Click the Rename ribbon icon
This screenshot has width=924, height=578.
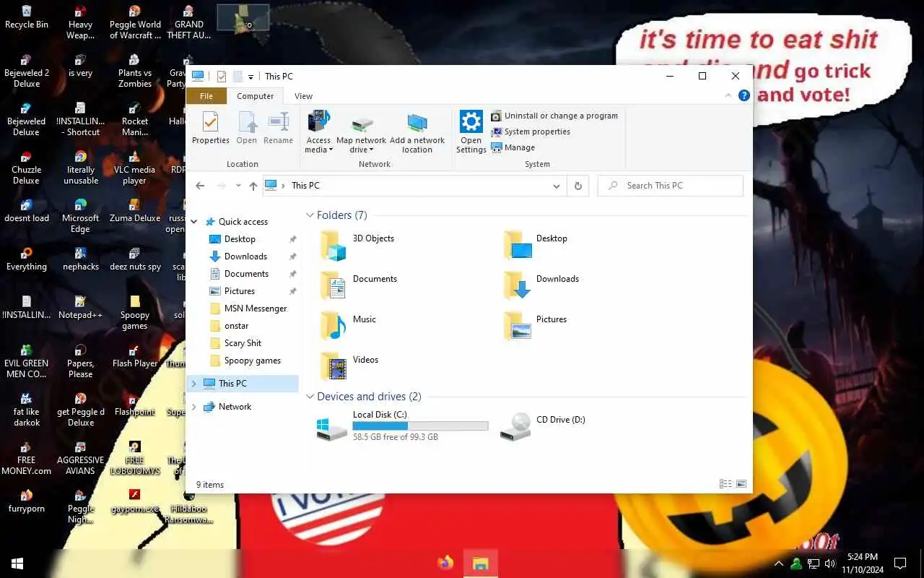[x=278, y=129]
